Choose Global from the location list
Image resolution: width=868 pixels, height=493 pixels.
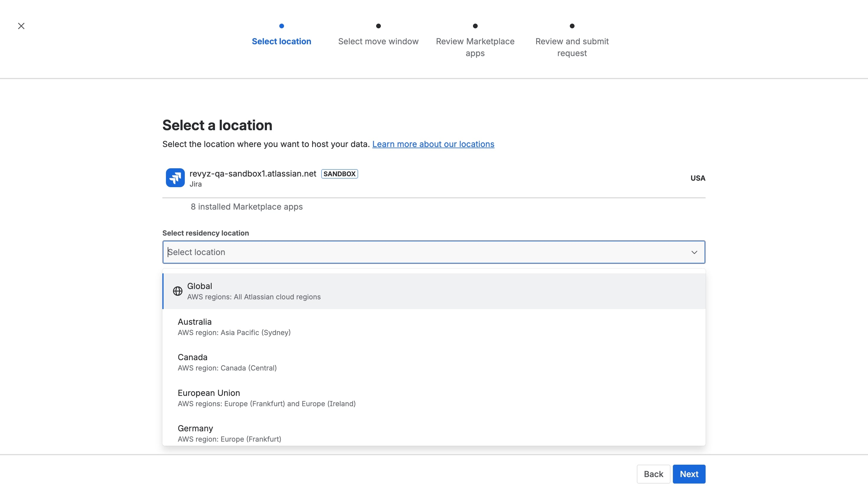[x=434, y=291]
